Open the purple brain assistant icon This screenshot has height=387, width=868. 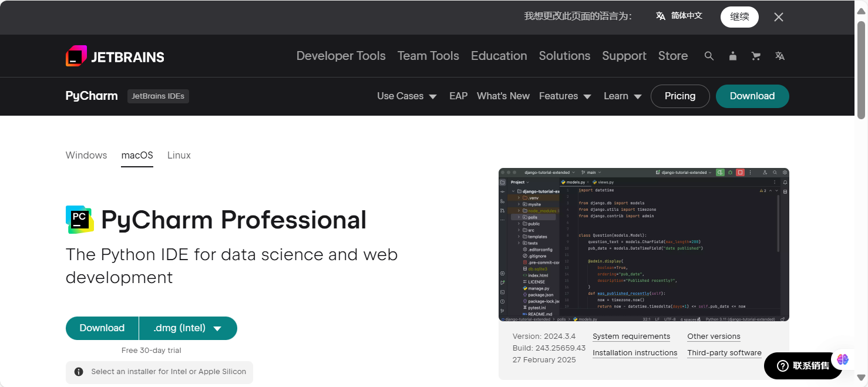843,359
